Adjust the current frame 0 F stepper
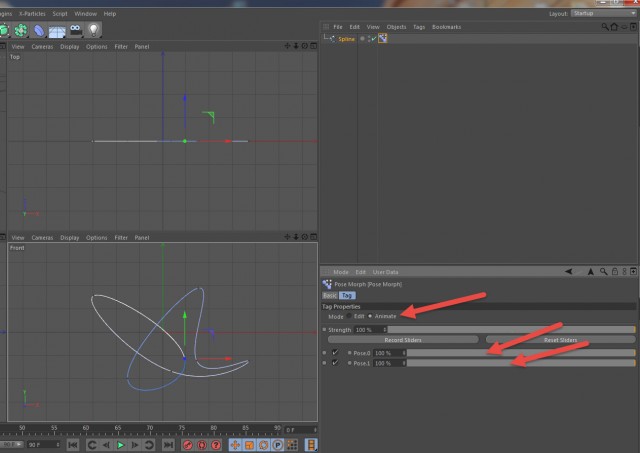This screenshot has width=640, height=453. coord(315,430)
